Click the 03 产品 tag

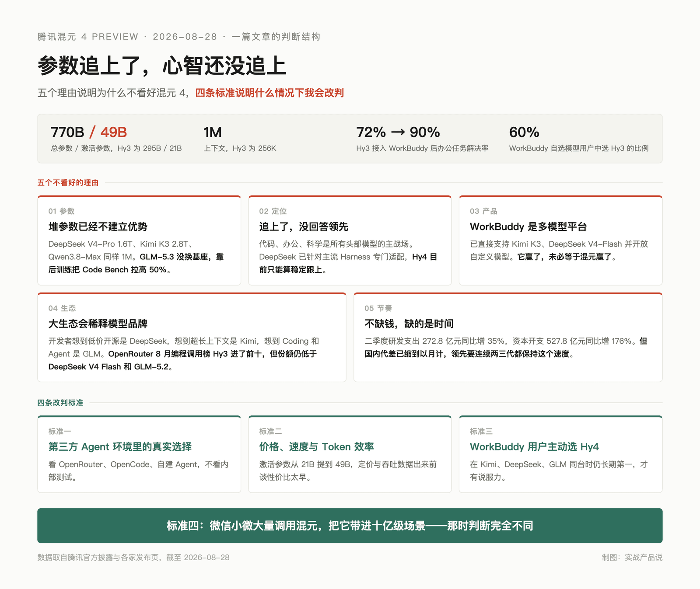[483, 211]
